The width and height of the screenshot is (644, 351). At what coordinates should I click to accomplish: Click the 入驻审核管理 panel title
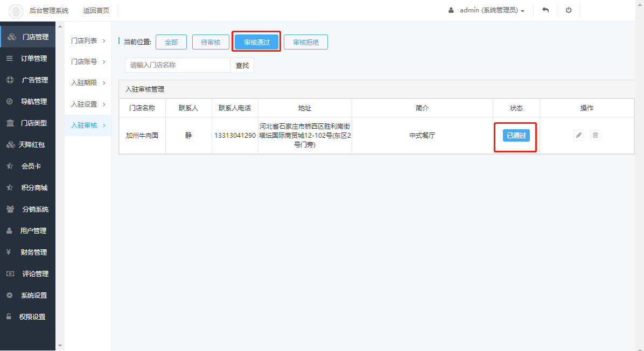coord(144,89)
